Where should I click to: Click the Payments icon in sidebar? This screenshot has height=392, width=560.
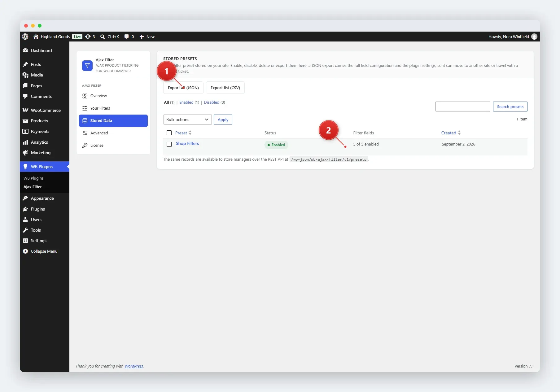tap(25, 131)
